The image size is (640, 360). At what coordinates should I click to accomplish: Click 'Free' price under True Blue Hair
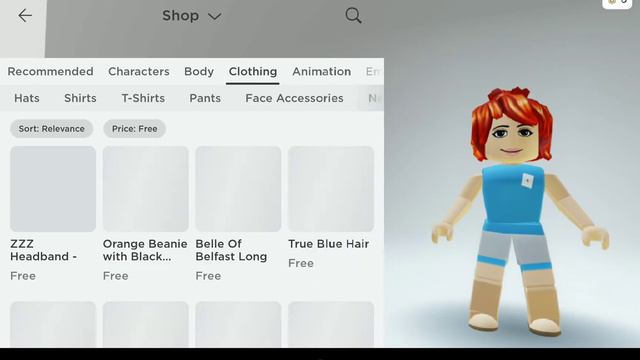pos(301,263)
